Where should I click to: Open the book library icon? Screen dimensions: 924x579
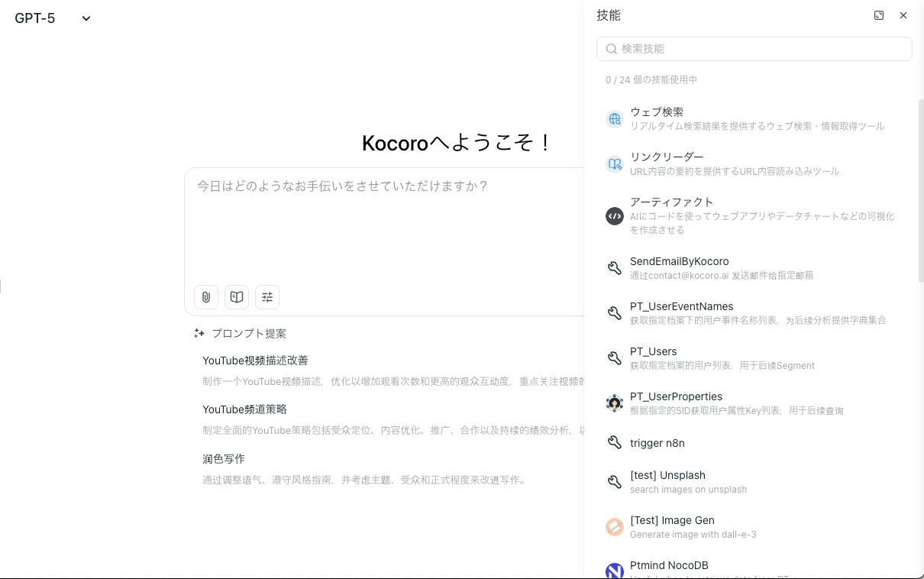(x=237, y=297)
